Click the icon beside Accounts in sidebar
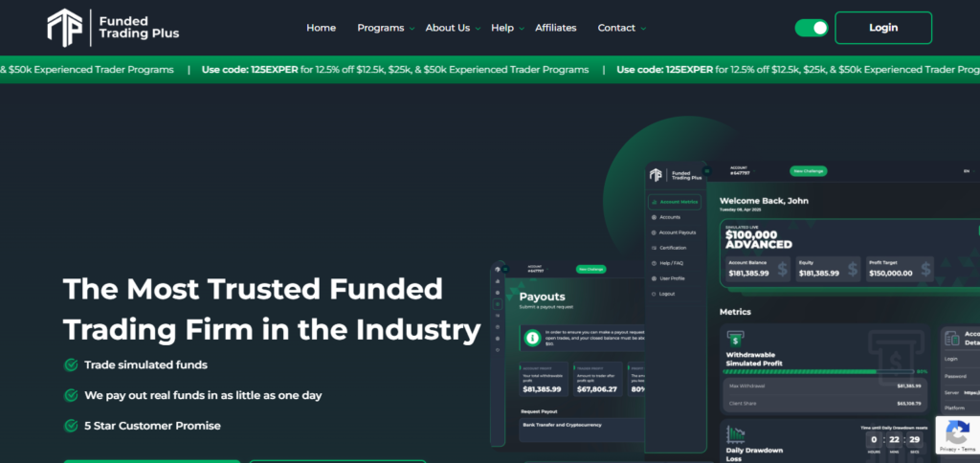This screenshot has width=980, height=463. coord(654,217)
